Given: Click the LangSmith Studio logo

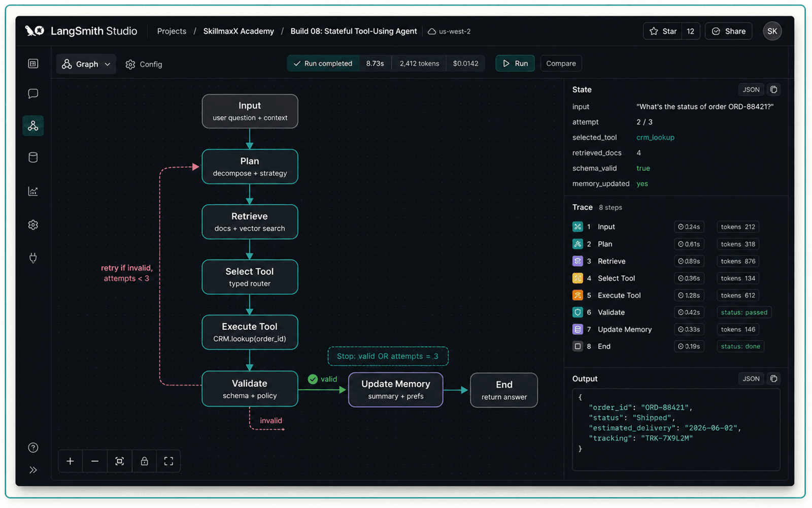Looking at the screenshot, I should [81, 31].
